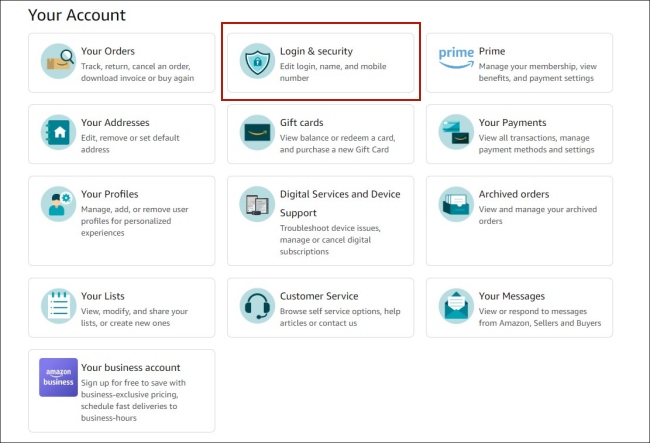Image resolution: width=650 pixels, height=443 pixels.
Task: Click 'Track, return, cancel an order' description
Action: [x=137, y=72]
